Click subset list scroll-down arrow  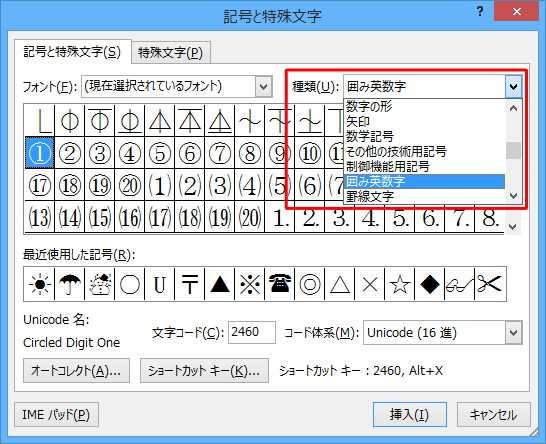coord(513,196)
